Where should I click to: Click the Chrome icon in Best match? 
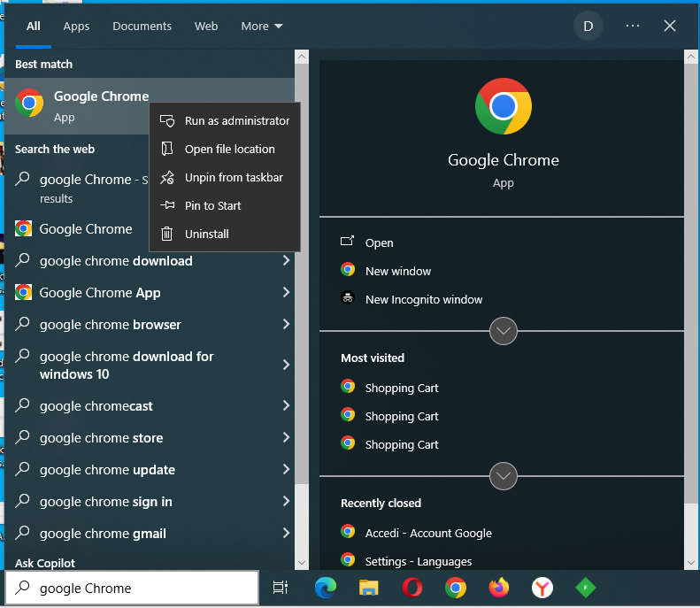pos(29,103)
